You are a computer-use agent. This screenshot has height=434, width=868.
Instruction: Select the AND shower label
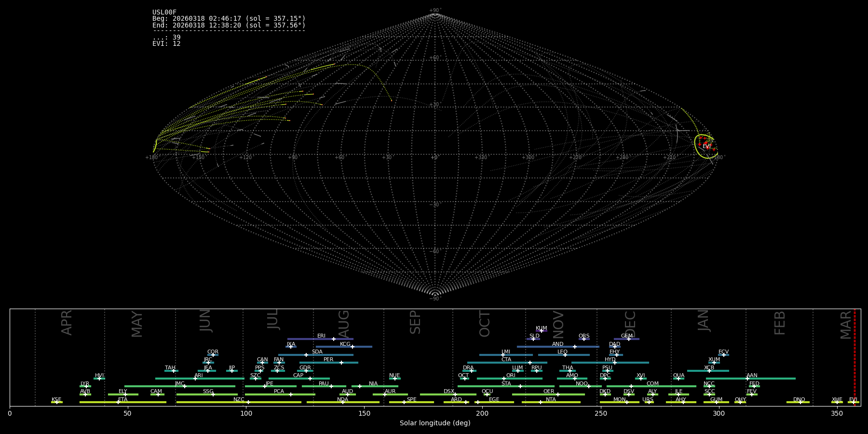557,344
